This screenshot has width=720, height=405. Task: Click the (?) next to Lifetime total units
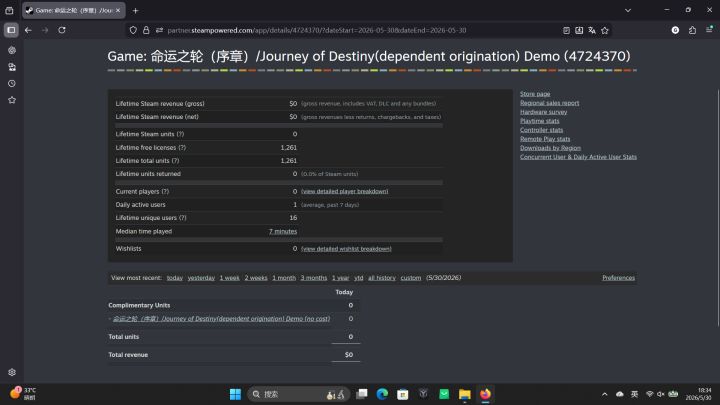tap(175, 161)
